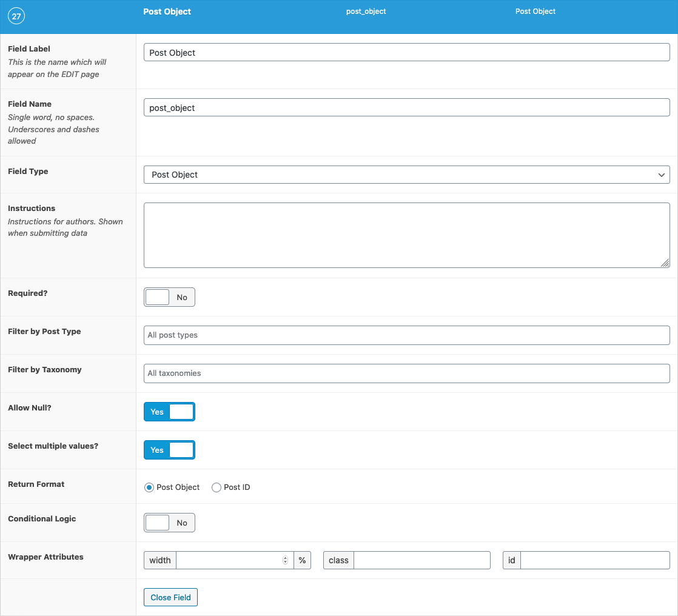Click the width prefix label
This screenshot has width=678, height=616.
[x=160, y=560]
